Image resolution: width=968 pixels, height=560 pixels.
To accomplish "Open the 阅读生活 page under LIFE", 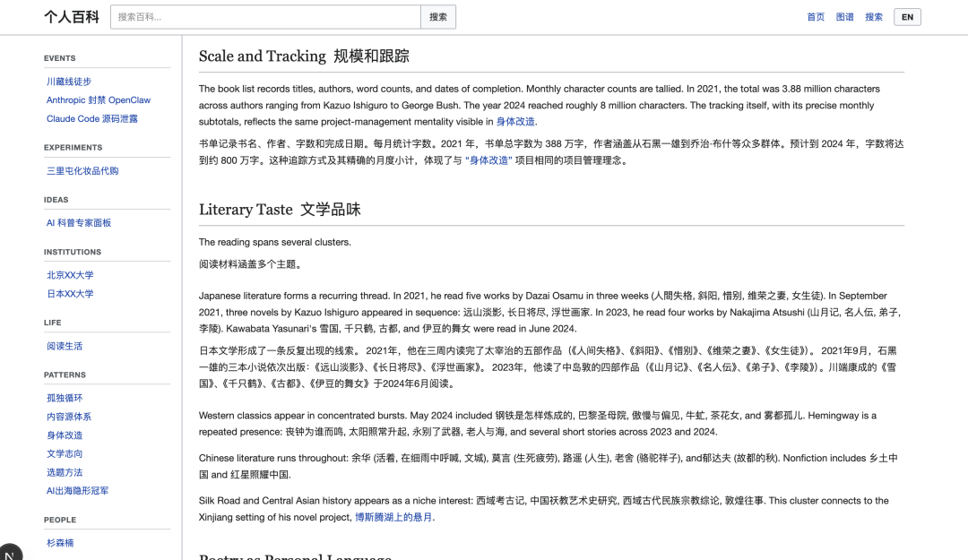I will coord(65,345).
